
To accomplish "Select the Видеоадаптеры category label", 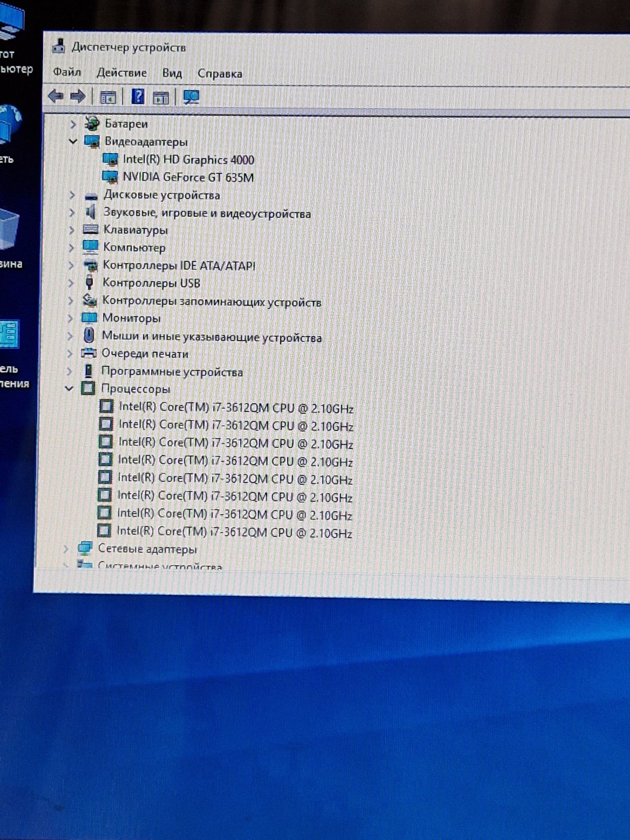I will click(146, 142).
